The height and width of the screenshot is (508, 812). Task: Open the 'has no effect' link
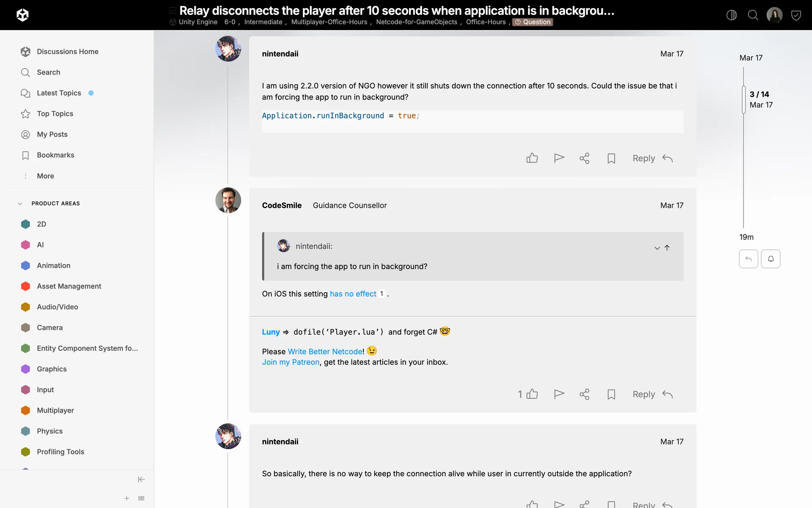coord(353,294)
